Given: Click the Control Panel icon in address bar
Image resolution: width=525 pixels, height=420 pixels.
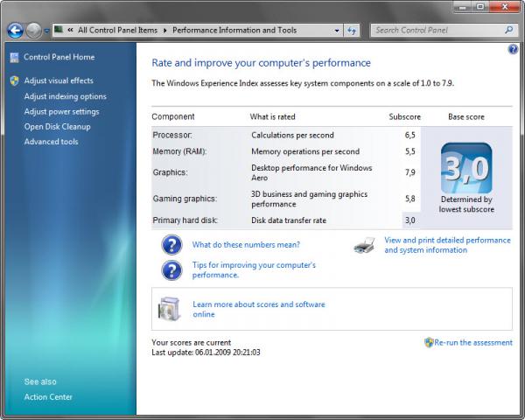Looking at the screenshot, I should (59, 30).
